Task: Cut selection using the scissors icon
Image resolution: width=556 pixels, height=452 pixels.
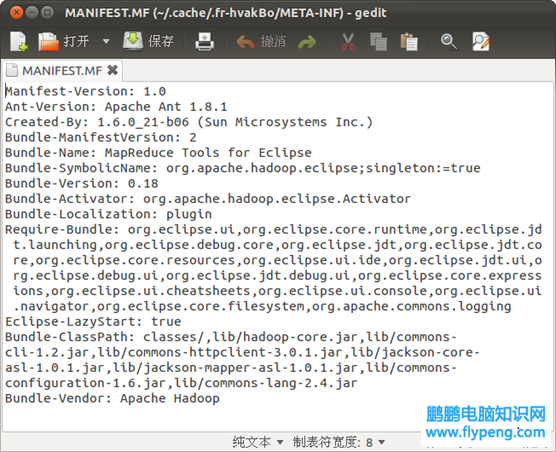Action: 348,42
